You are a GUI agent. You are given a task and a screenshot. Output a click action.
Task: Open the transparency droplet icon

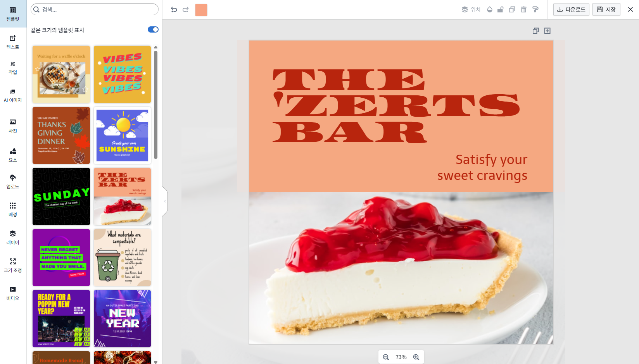(x=490, y=10)
